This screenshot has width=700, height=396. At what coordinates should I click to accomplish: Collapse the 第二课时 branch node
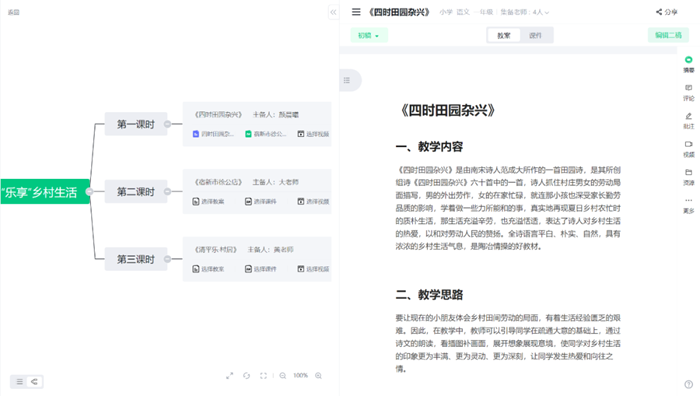(x=167, y=191)
